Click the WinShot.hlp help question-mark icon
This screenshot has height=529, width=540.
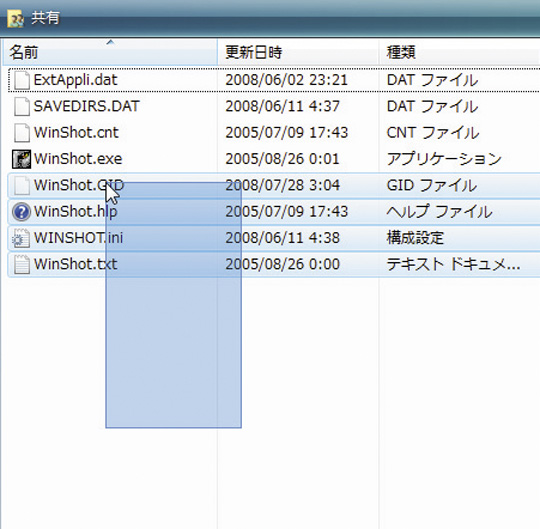pos(21,212)
